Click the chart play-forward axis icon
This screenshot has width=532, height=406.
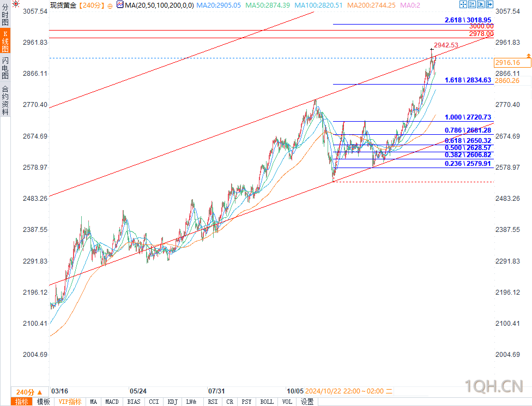pos(481,4)
